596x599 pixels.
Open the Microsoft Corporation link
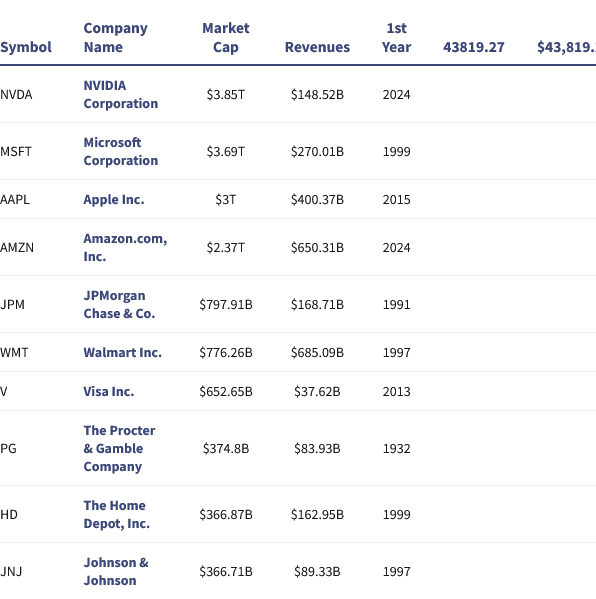coord(121,151)
